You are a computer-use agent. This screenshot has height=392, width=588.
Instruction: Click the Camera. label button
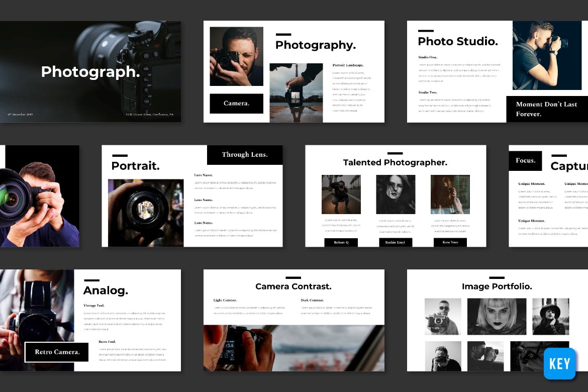point(236,104)
